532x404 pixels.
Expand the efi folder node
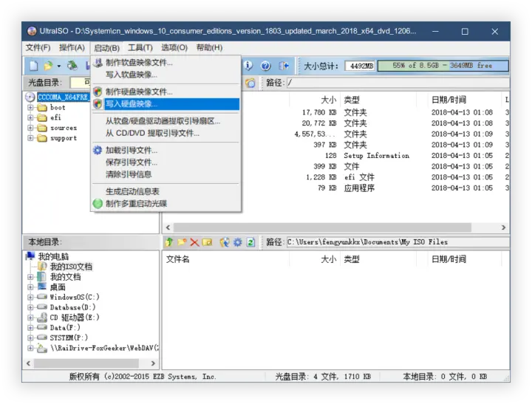[x=30, y=117]
